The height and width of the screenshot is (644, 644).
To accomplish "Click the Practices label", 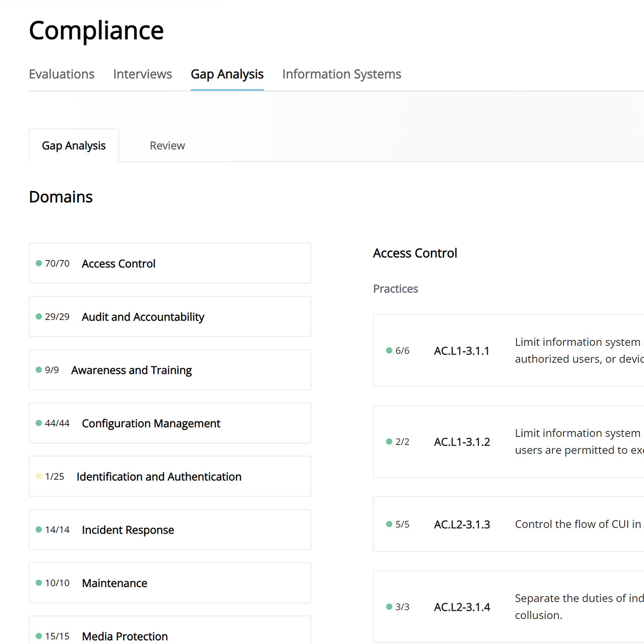I will [395, 289].
